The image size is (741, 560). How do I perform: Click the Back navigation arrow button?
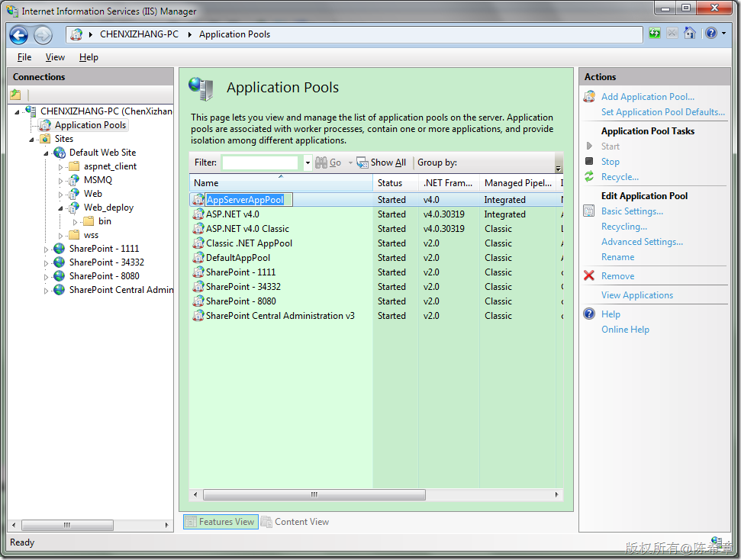[x=19, y=34]
